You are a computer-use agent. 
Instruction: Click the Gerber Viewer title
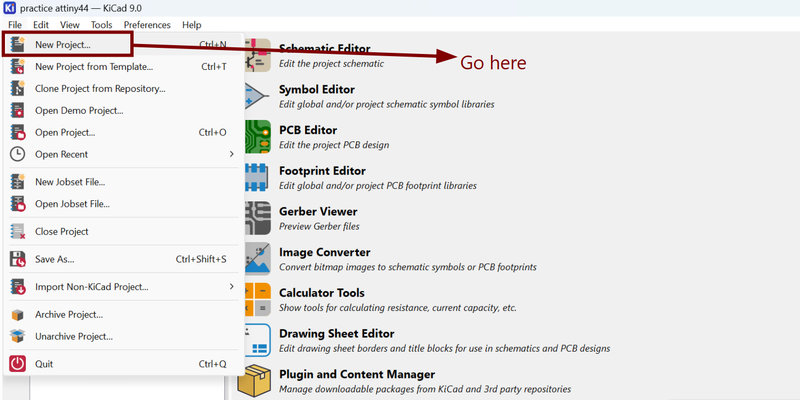pos(318,211)
